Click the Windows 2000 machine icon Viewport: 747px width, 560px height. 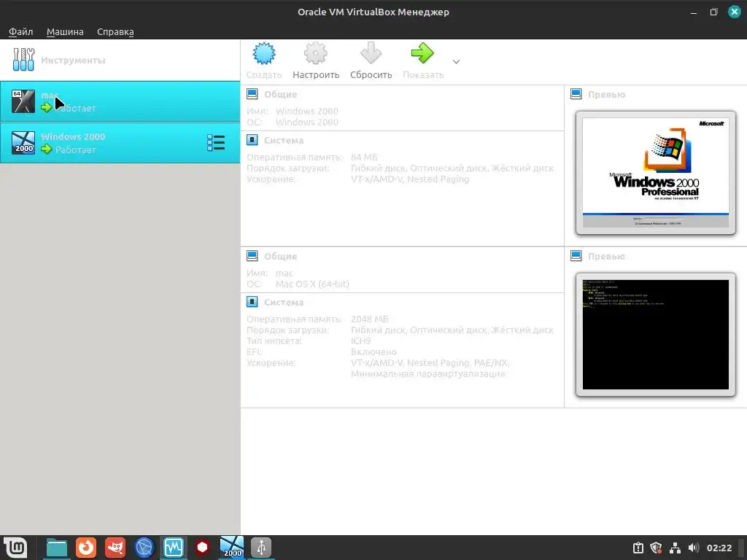23,143
